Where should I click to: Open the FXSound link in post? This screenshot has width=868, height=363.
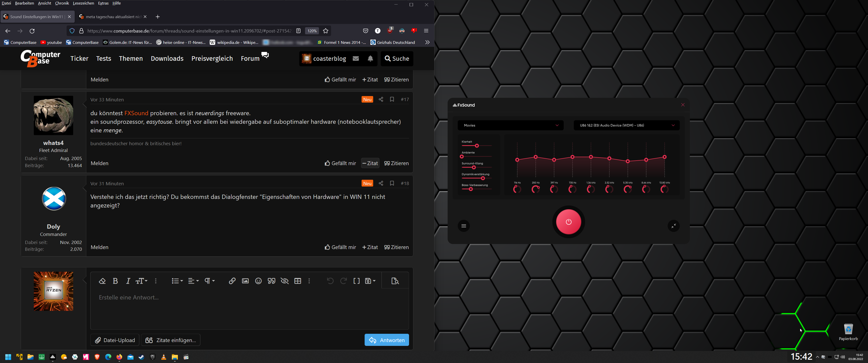pyautogui.click(x=136, y=113)
